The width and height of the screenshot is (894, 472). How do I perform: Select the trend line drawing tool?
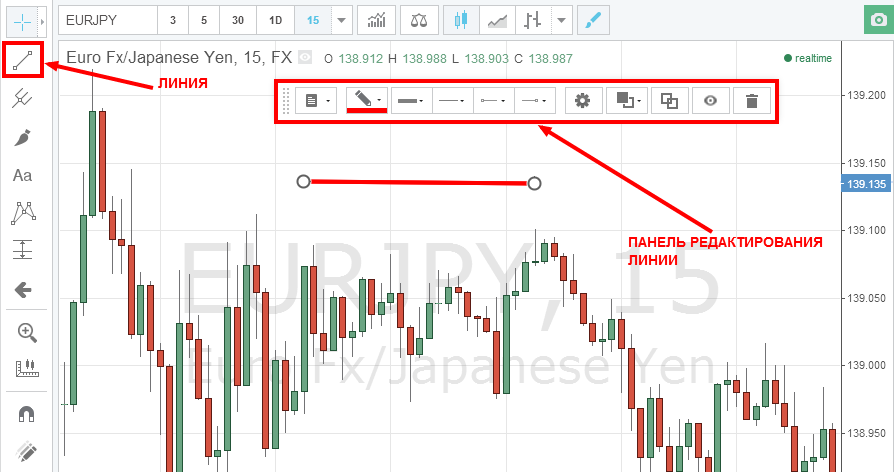23,60
